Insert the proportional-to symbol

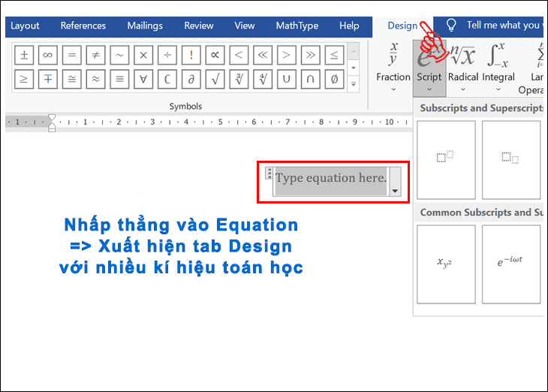[215, 55]
